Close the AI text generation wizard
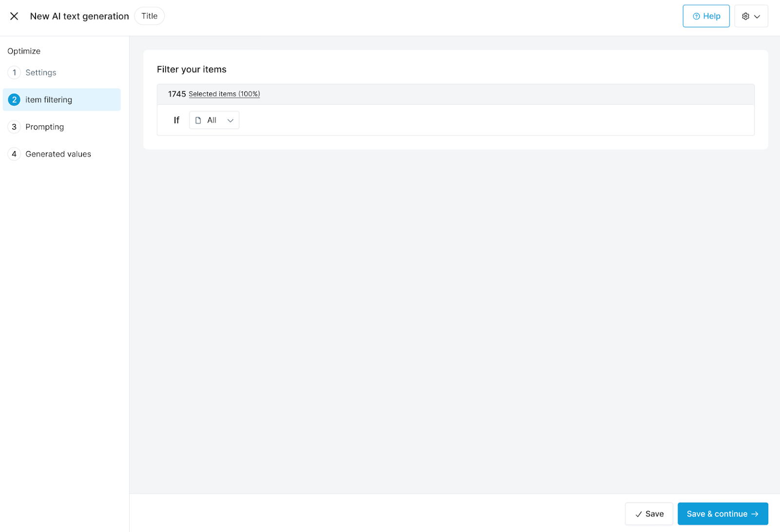This screenshot has width=780, height=532. coord(14,16)
